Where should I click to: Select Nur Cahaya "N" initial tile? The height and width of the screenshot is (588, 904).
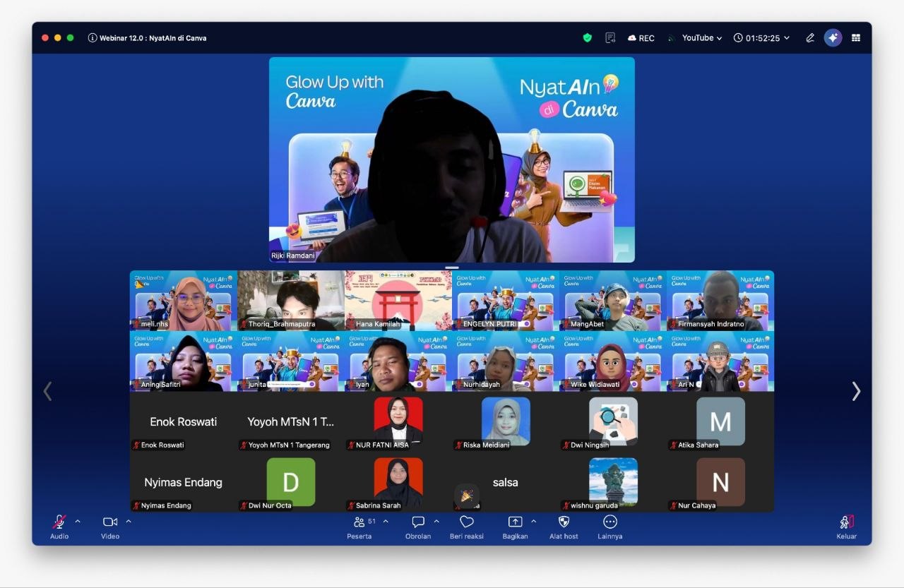point(720,483)
